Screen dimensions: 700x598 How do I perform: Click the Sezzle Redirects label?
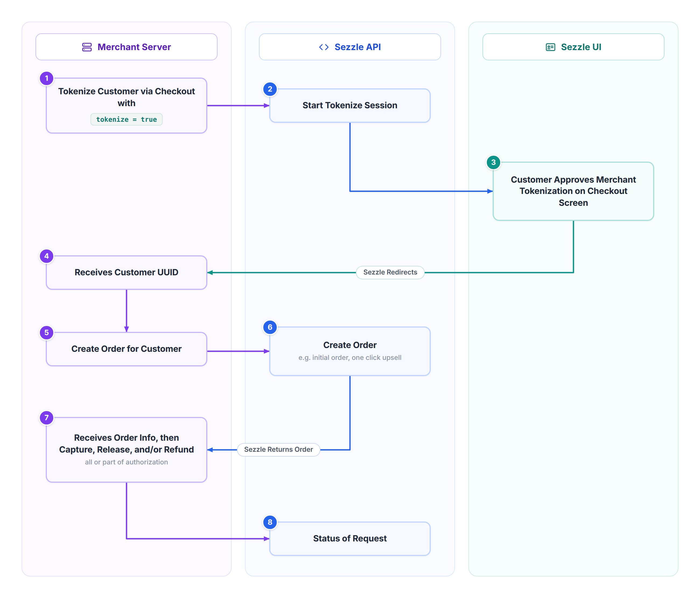point(390,272)
